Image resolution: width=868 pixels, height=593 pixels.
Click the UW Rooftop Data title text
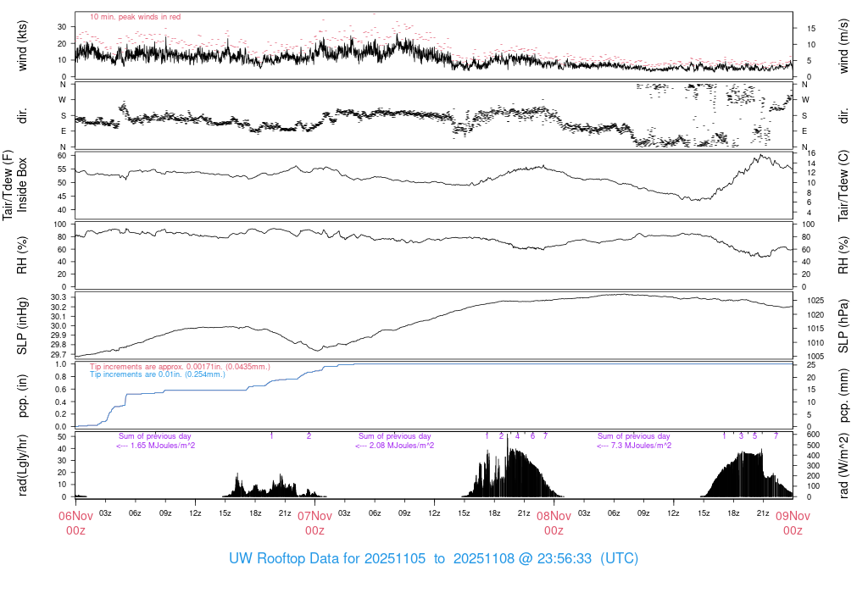pyautogui.click(x=433, y=559)
